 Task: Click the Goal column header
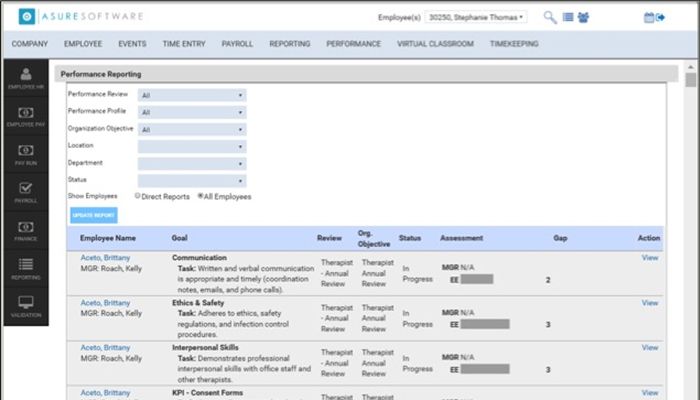click(x=179, y=238)
